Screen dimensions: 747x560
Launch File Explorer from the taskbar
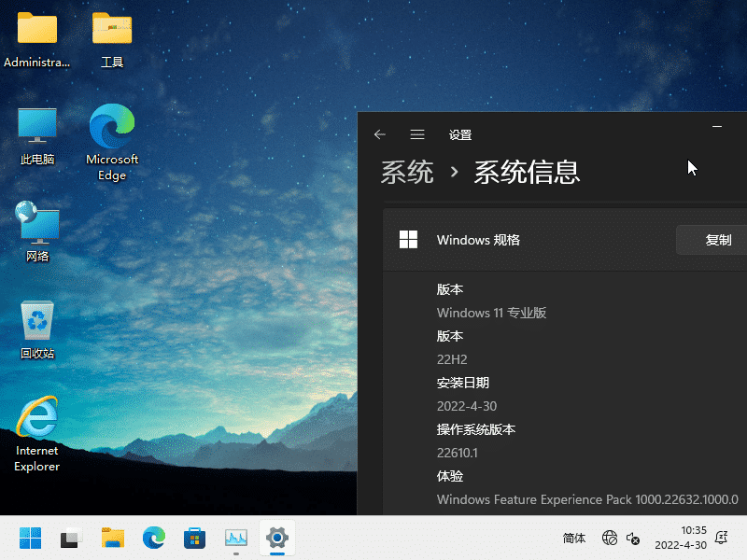tap(113, 538)
